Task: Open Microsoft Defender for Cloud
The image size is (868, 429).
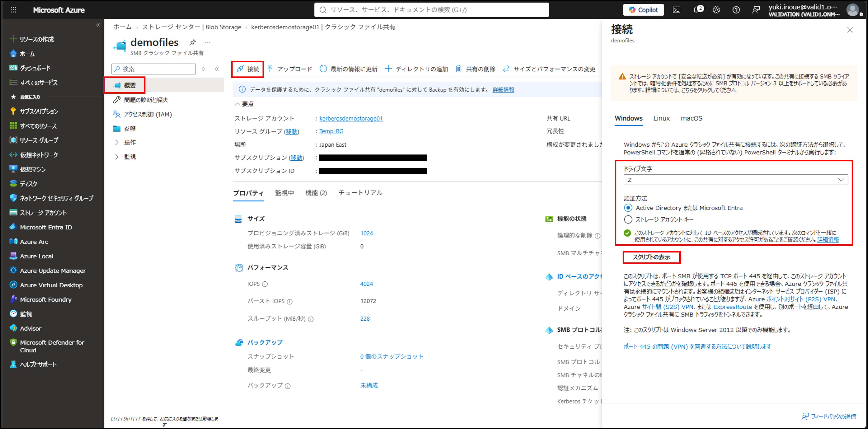Action: click(x=47, y=346)
